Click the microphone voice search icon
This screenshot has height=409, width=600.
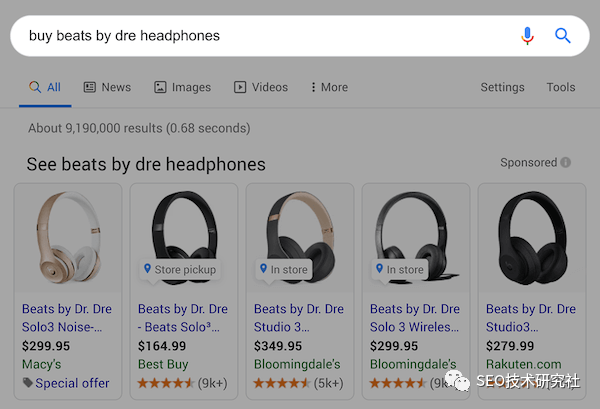[527, 36]
